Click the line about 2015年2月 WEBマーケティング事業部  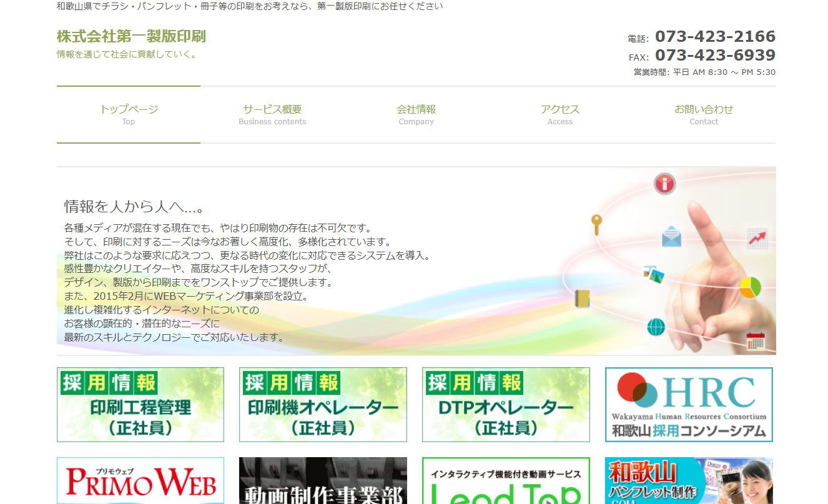click(186, 296)
